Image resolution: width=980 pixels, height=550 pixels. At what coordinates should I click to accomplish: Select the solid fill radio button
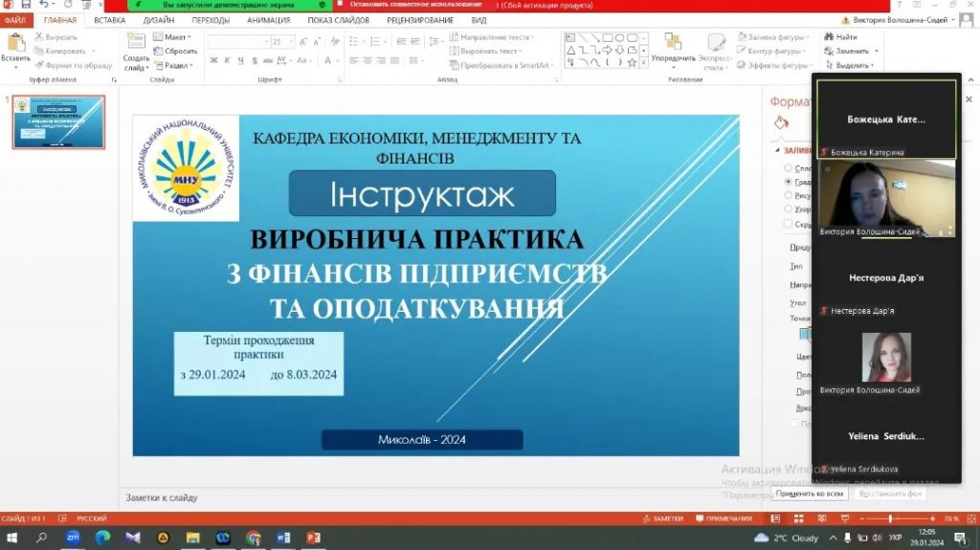point(788,167)
